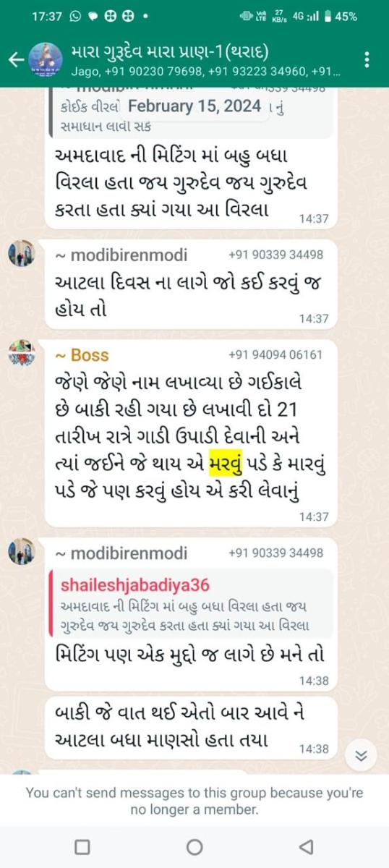The height and width of the screenshot is (868, 389).
Task: Tap the February 15, 2024 date chip
Action: 194,106
